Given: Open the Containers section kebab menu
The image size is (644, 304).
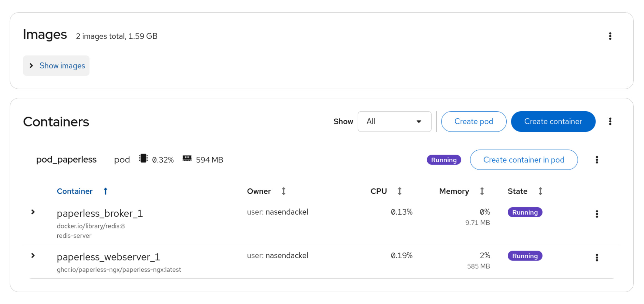Looking at the screenshot, I should click(x=610, y=121).
